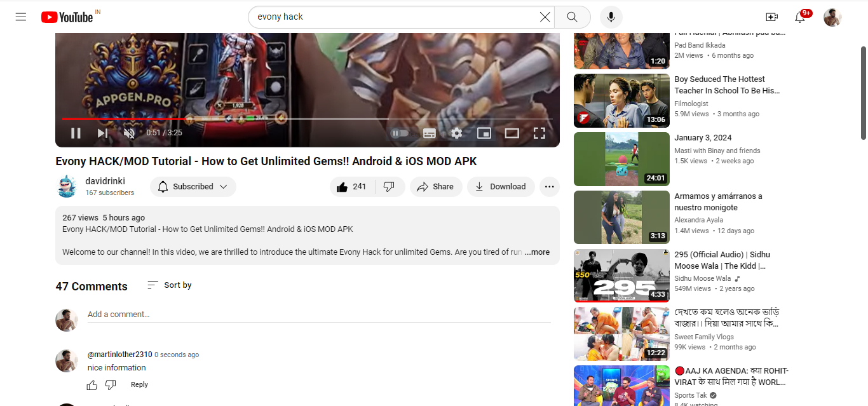Open player settings gear
The image size is (868, 406).
[x=456, y=133]
